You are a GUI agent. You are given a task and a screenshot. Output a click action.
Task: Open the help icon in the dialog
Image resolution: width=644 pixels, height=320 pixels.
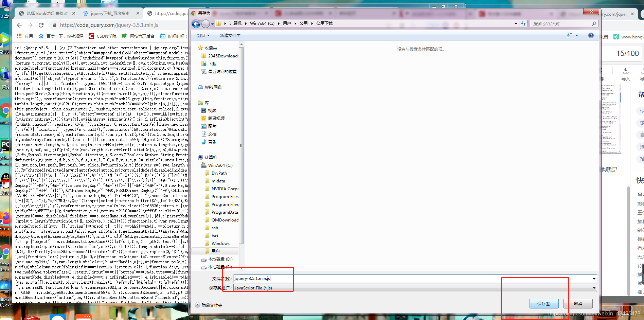point(591,35)
